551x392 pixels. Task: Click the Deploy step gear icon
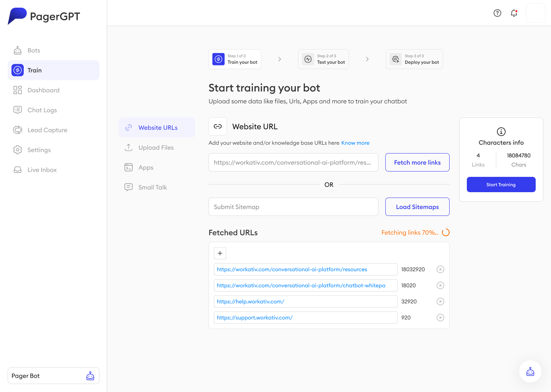point(396,59)
